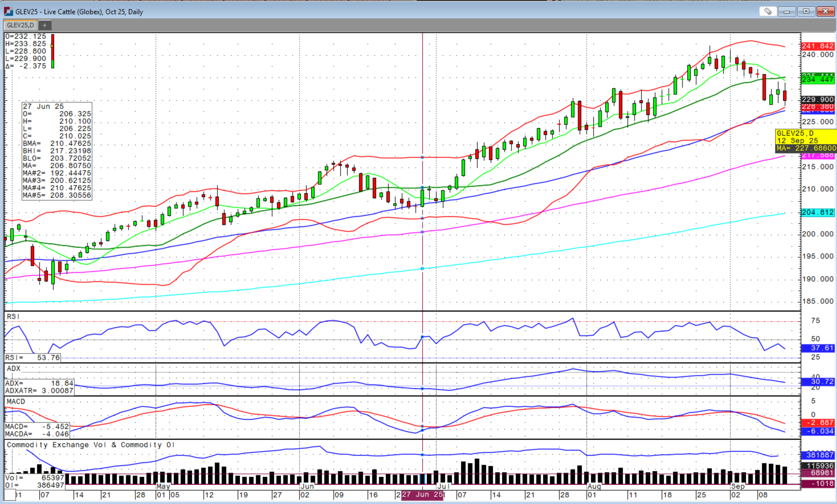This screenshot has width=837, height=504.
Task: Click the 115936 volume label
Action: tap(818, 466)
